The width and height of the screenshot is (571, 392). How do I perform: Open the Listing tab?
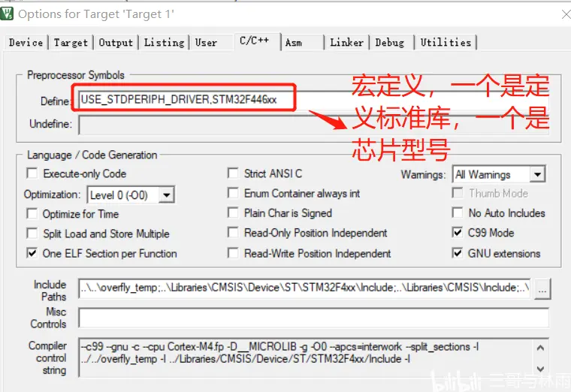pyautogui.click(x=164, y=43)
